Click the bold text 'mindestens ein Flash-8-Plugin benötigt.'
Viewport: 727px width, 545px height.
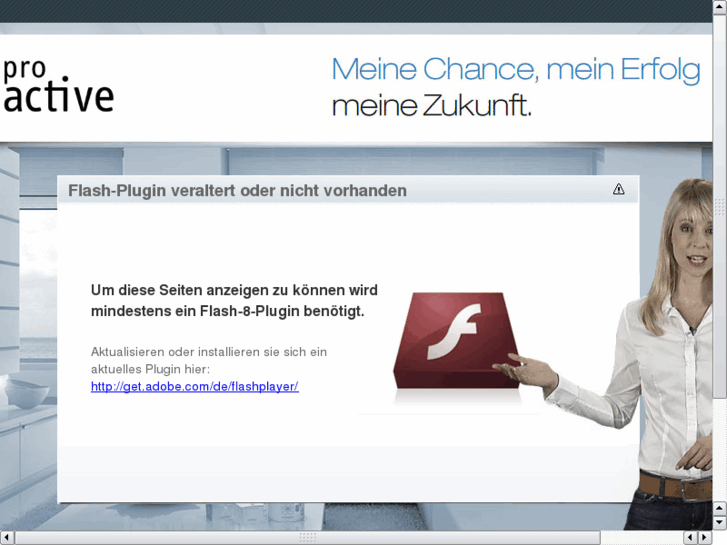click(228, 311)
